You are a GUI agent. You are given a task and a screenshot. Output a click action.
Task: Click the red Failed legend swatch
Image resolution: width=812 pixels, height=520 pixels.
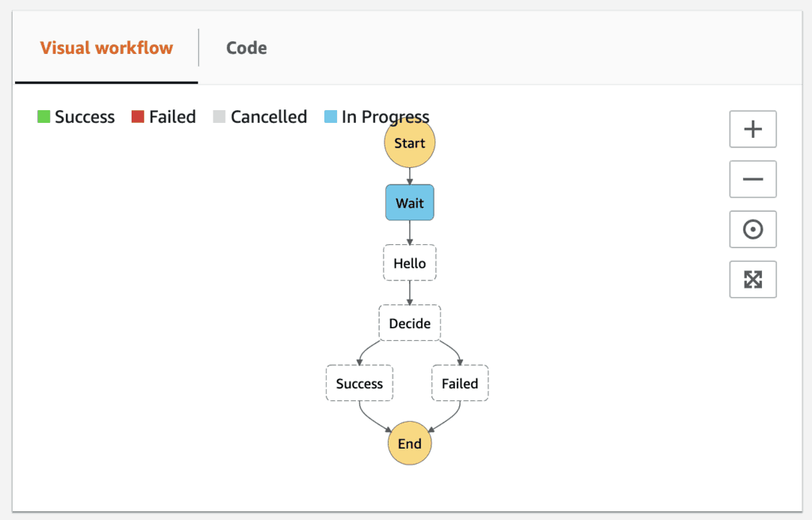(138, 117)
